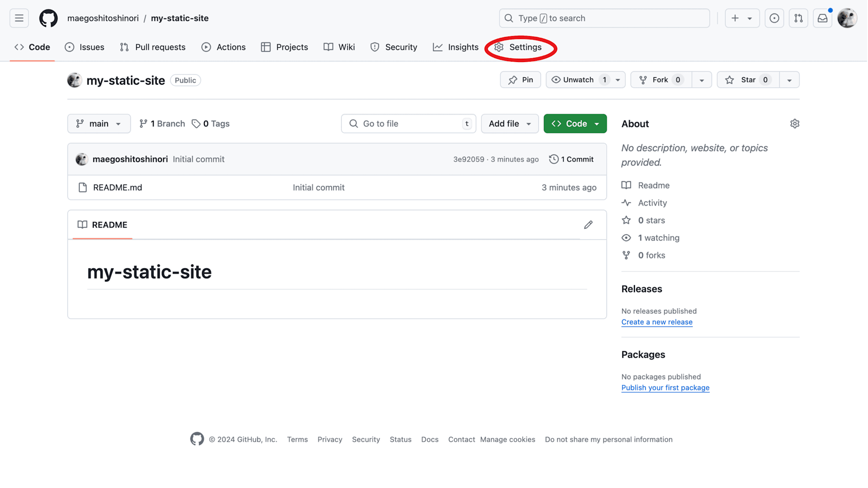
Task: Click the Go to file search input
Action: (x=408, y=123)
